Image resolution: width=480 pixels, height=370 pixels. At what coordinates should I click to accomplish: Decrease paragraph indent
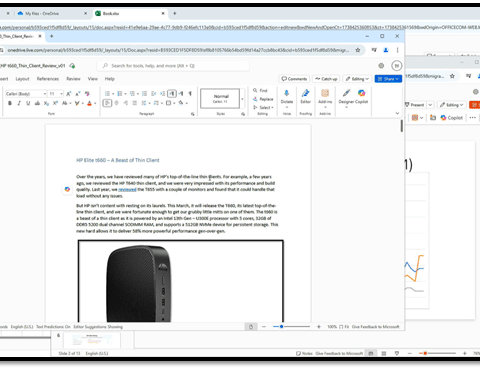[153, 94]
